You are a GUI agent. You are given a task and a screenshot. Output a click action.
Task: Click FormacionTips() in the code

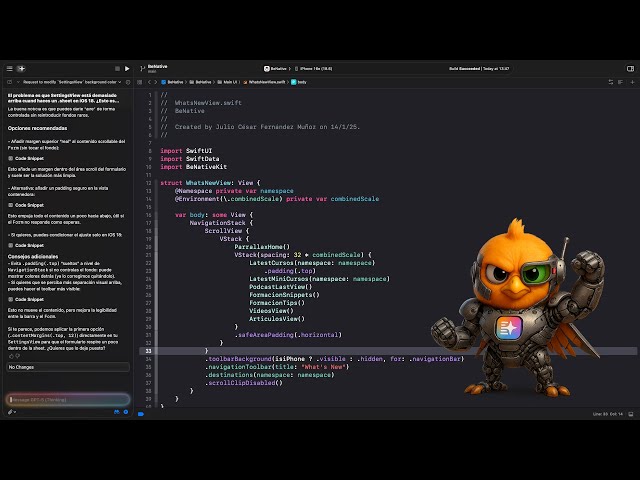pos(277,303)
